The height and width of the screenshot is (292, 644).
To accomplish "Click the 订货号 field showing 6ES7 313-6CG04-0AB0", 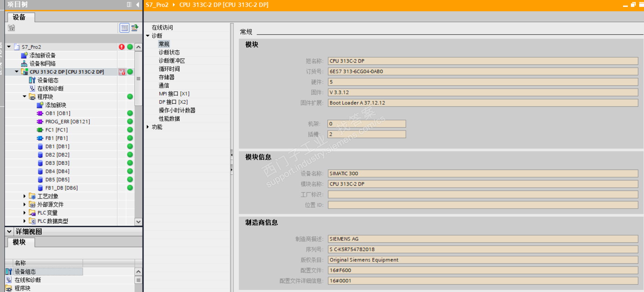I will tap(483, 72).
